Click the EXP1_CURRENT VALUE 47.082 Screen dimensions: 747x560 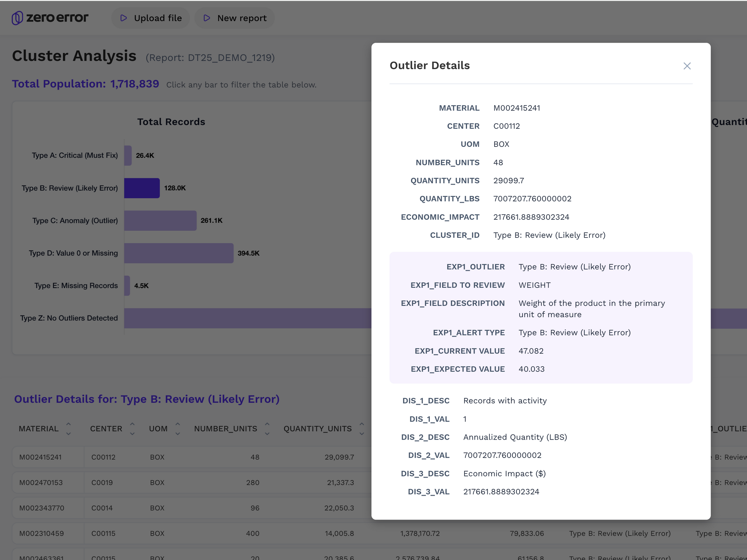531,351
